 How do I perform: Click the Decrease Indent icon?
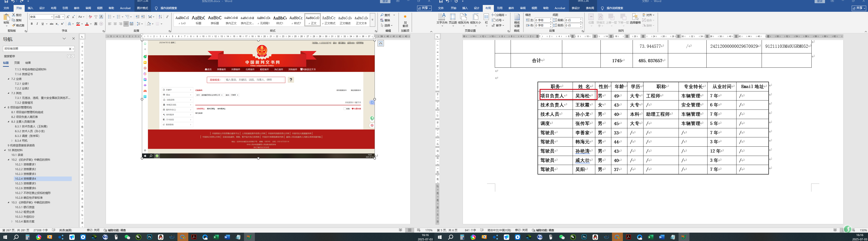point(137,17)
